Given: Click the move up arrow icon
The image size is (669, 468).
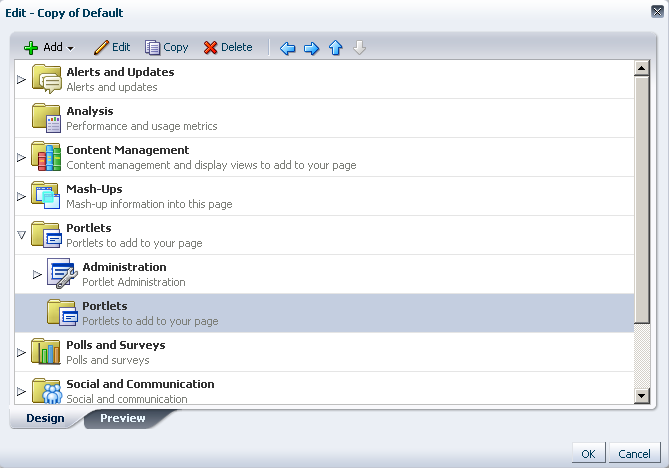Looking at the screenshot, I should click(x=336, y=48).
